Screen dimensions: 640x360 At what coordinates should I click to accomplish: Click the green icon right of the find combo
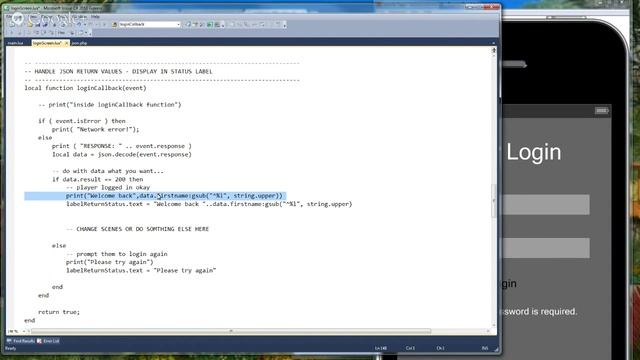point(209,24)
